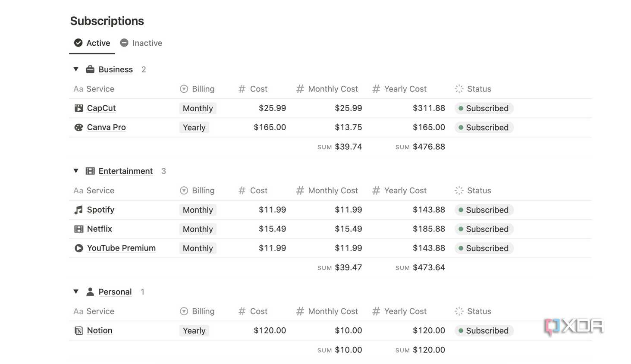Click the Status header in Entertainment table
This screenshot has width=631, height=364.
[473, 191]
